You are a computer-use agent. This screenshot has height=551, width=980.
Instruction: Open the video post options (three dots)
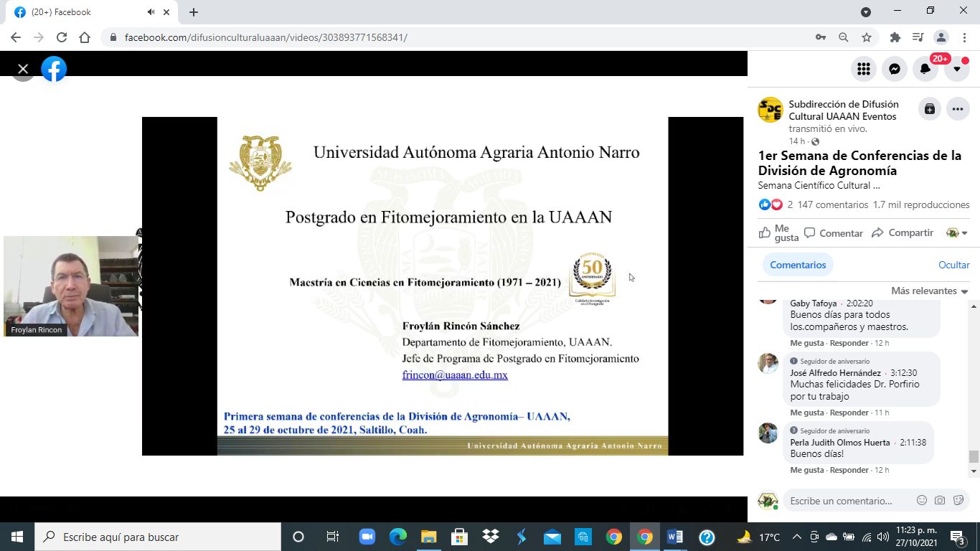[957, 109]
